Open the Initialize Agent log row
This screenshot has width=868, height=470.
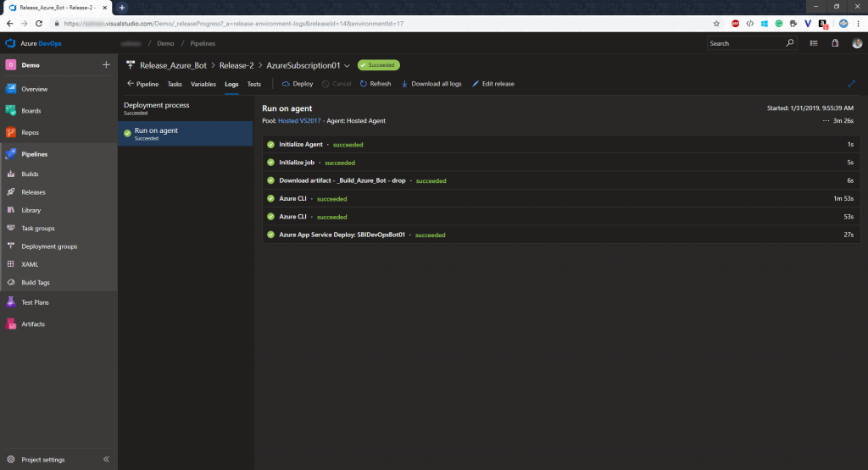561,144
